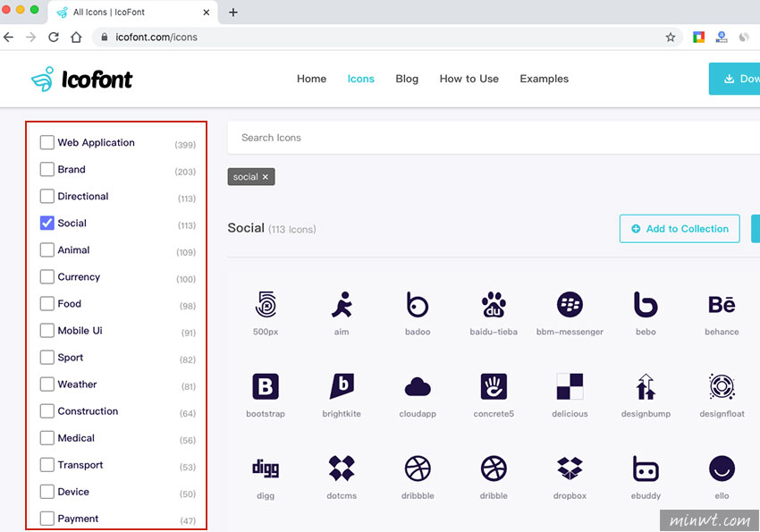Go to Examples nav item

pos(545,79)
